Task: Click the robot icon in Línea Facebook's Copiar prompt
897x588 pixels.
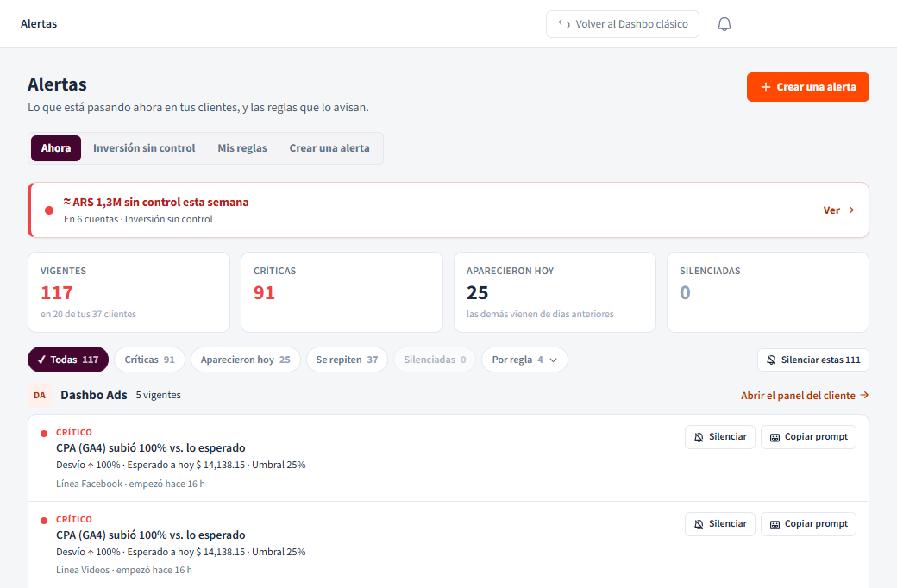Action: pyautogui.click(x=775, y=437)
